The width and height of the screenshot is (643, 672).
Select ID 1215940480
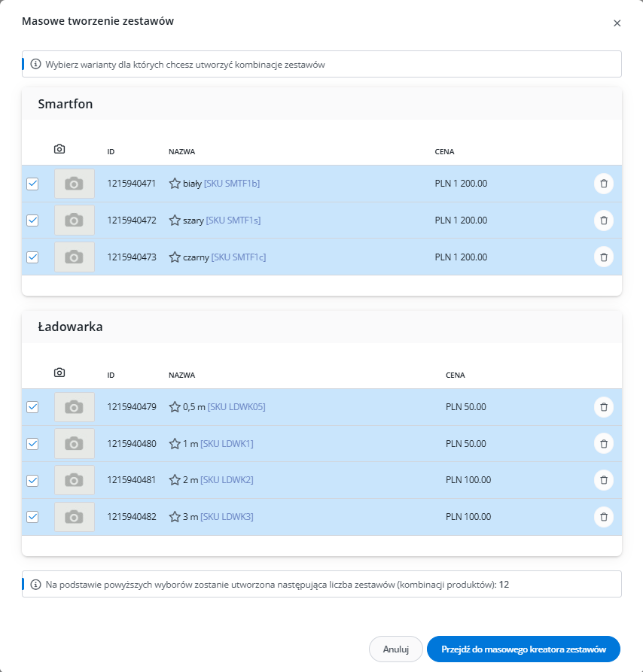132,443
